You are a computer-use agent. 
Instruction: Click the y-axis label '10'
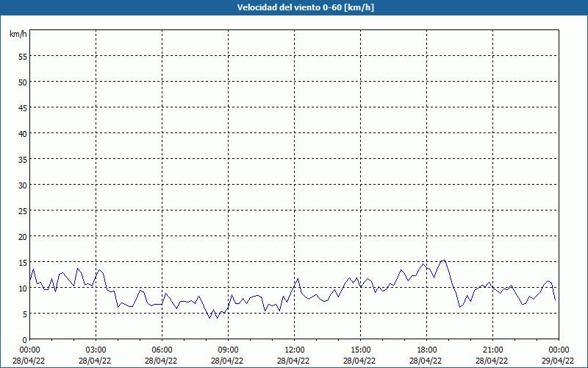(23, 289)
